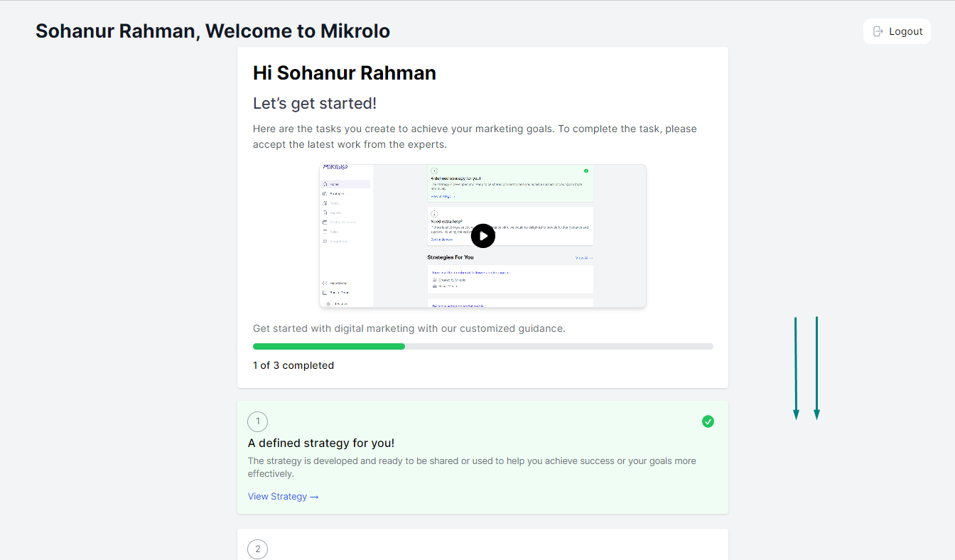Viewport: 955px width, 560px height.
Task: Click the gray unfilled part of progress bar
Action: [559, 346]
